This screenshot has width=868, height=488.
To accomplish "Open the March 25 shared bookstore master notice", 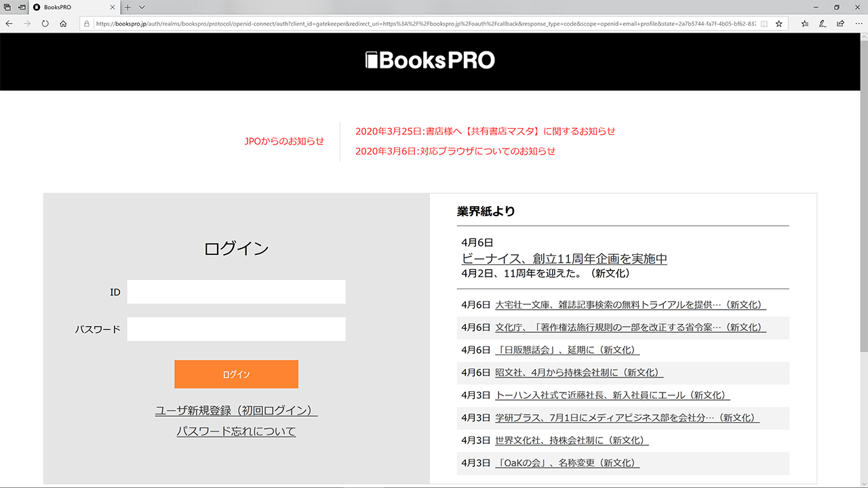I will pos(486,131).
